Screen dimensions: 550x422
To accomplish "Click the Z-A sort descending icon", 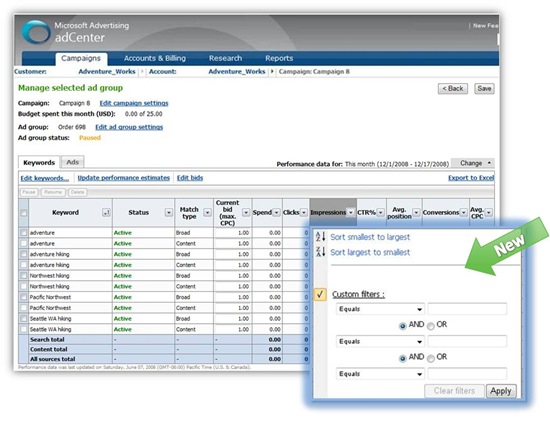I will (321, 252).
